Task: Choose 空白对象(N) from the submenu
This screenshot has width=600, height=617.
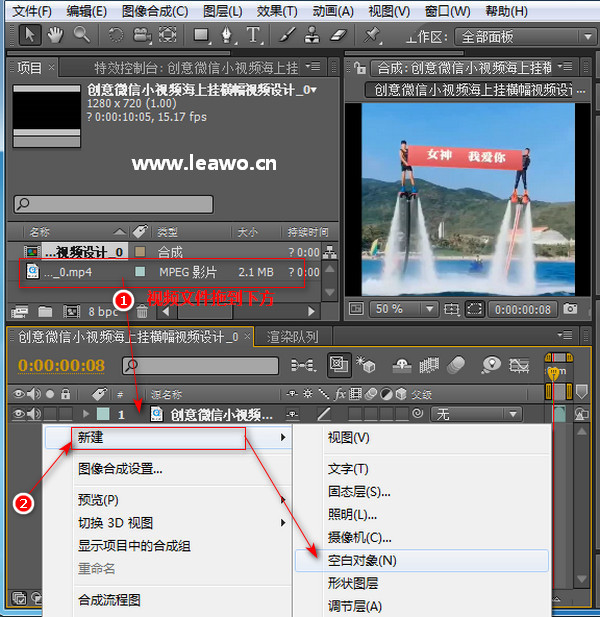Action: point(422,561)
